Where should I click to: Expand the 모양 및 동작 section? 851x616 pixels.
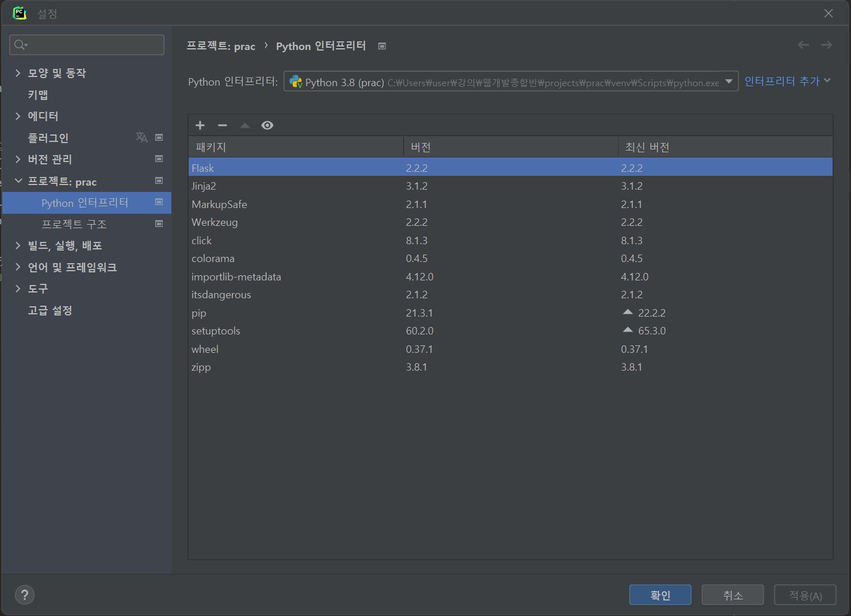pos(18,73)
